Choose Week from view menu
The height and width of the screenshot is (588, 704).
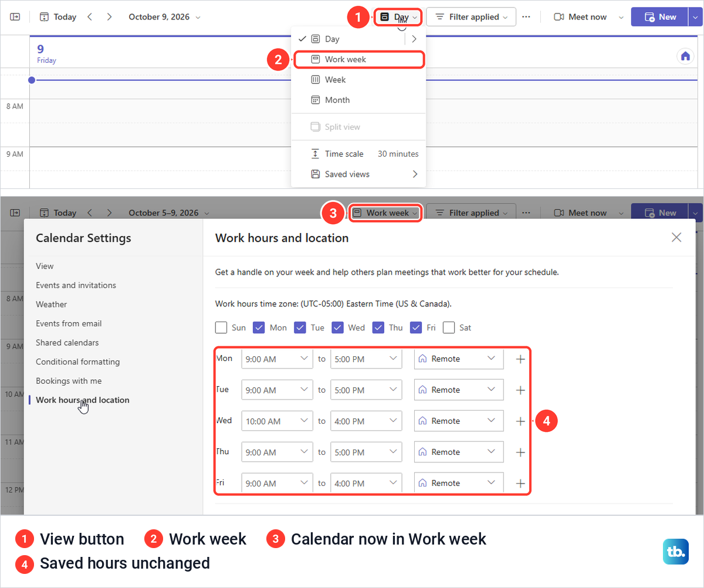point(358,80)
